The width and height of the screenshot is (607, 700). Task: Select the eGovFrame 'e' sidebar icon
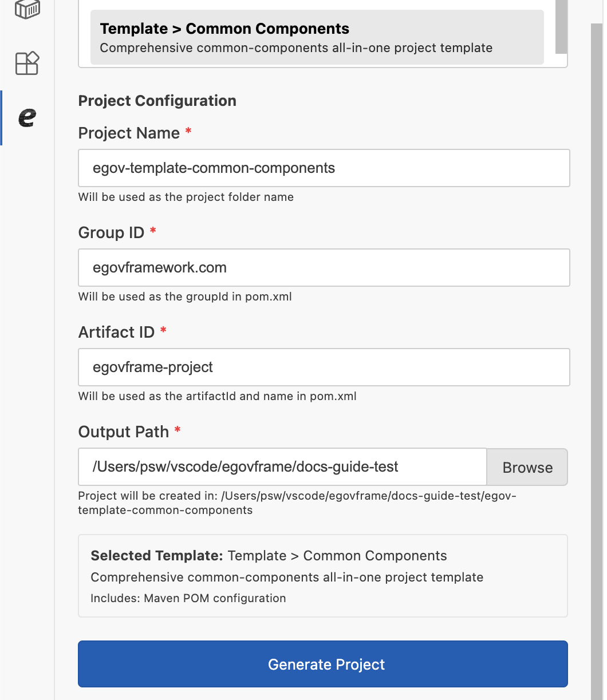(x=27, y=117)
